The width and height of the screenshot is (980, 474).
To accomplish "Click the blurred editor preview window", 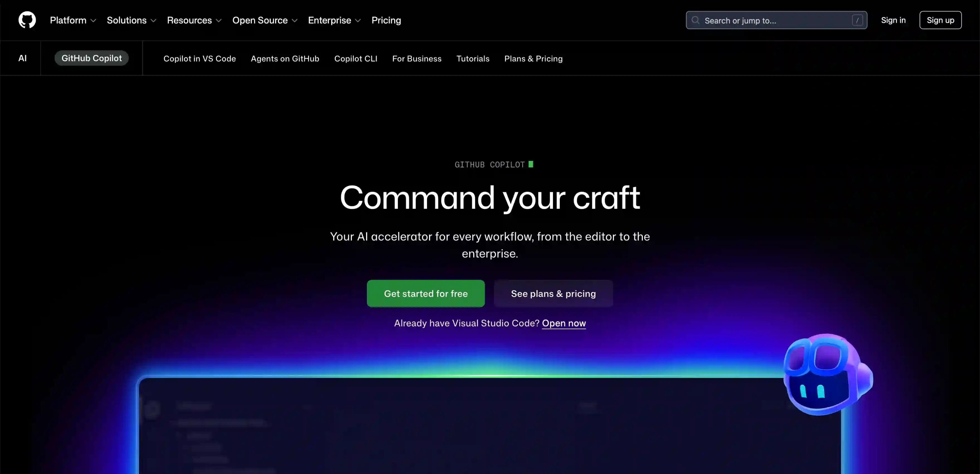I will tap(490, 426).
